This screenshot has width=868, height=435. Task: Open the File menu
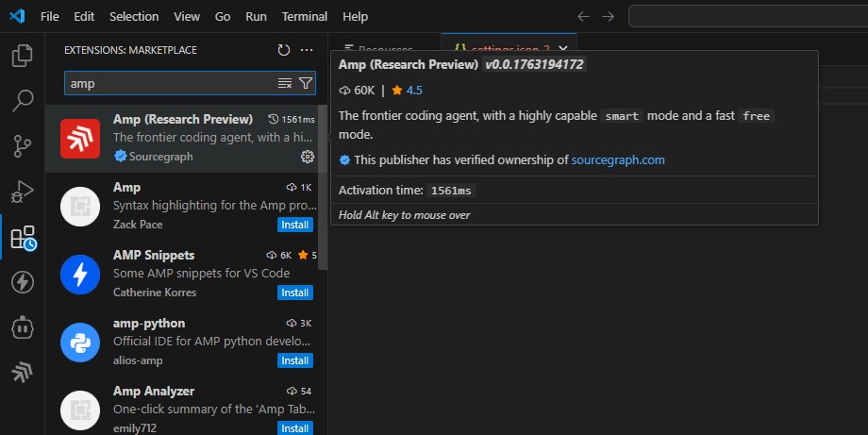[49, 17]
